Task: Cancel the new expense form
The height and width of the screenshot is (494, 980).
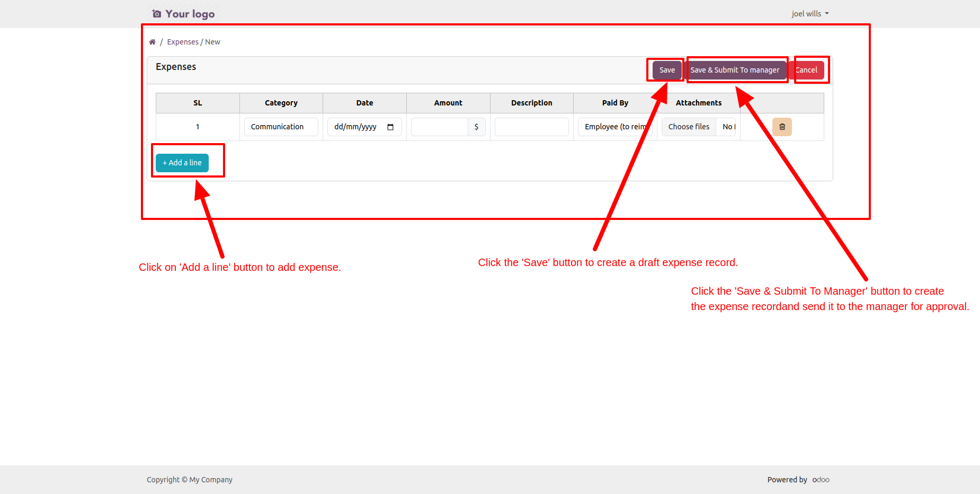Action: 807,70
